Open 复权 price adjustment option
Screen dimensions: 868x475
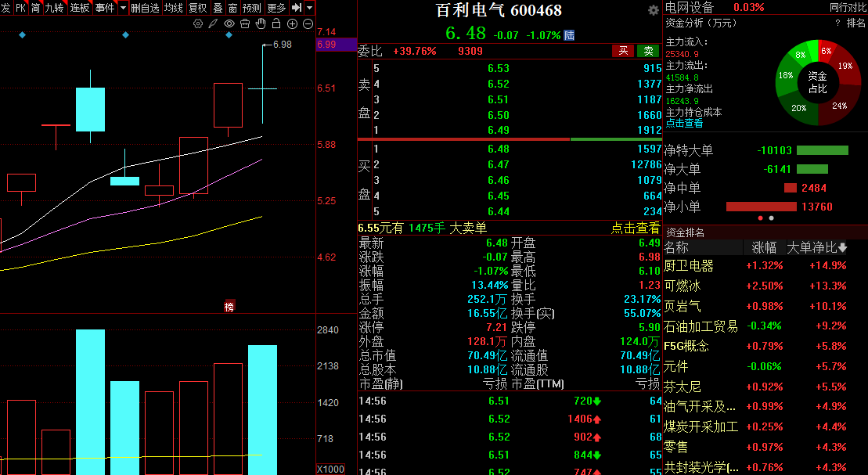pyautogui.click(x=198, y=8)
